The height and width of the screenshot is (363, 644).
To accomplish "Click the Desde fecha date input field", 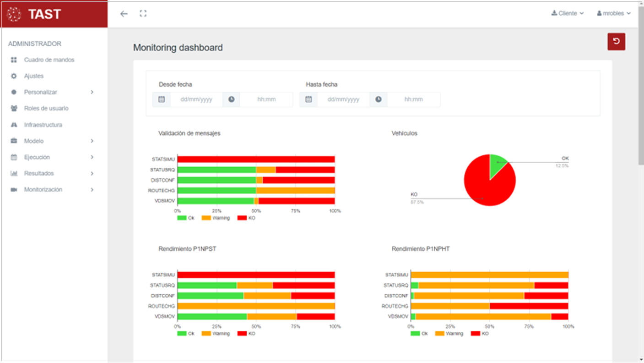I will (196, 99).
